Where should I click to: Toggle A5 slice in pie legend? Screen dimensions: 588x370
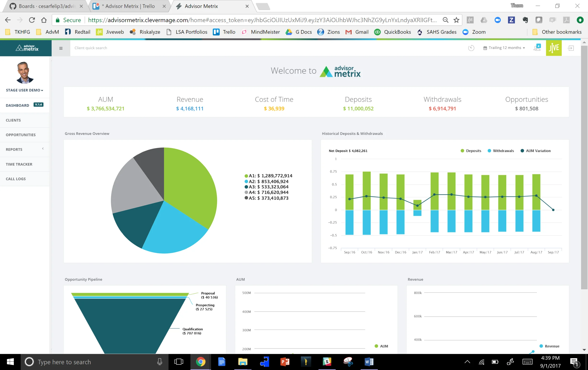point(266,198)
